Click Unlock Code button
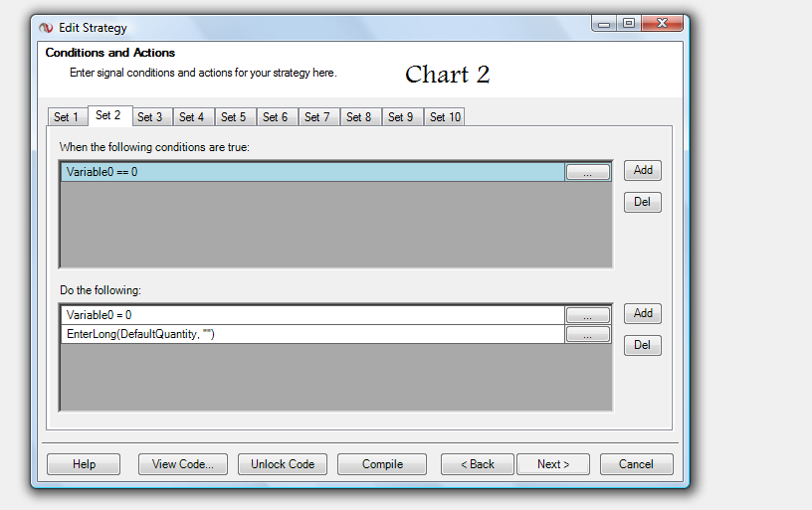This screenshot has width=812, height=510. click(x=283, y=464)
